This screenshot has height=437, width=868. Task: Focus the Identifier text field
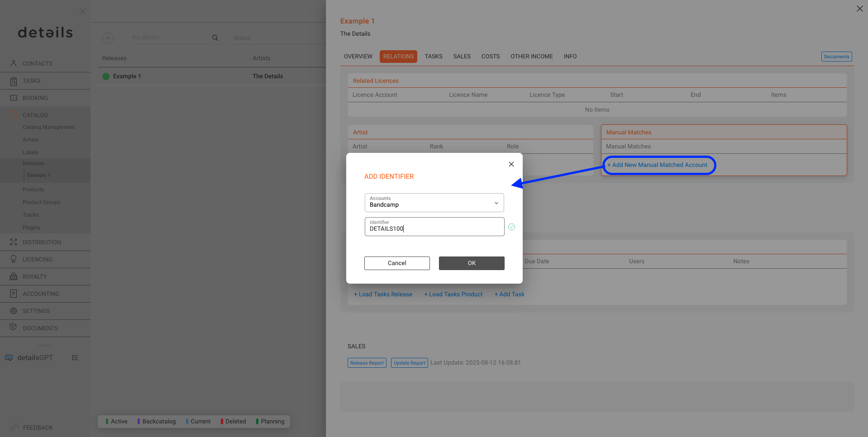(x=434, y=227)
